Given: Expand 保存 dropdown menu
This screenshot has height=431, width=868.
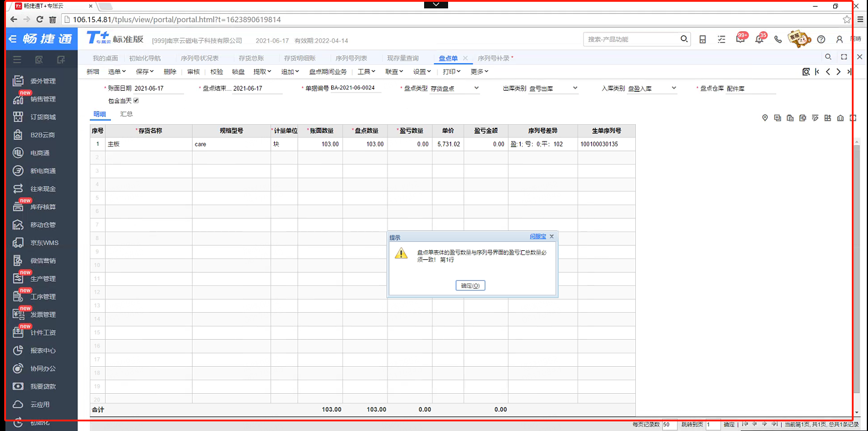Looking at the screenshot, I should (145, 71).
